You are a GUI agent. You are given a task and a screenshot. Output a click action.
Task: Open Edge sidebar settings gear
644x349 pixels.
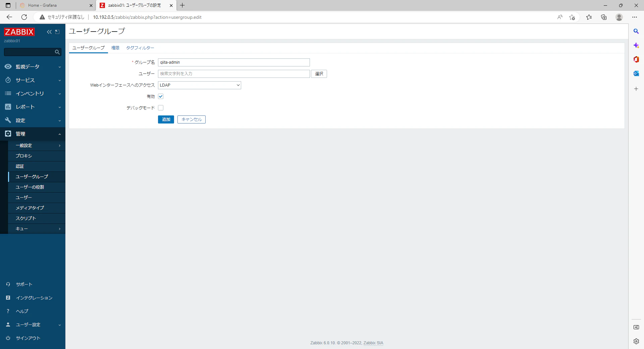point(636,341)
